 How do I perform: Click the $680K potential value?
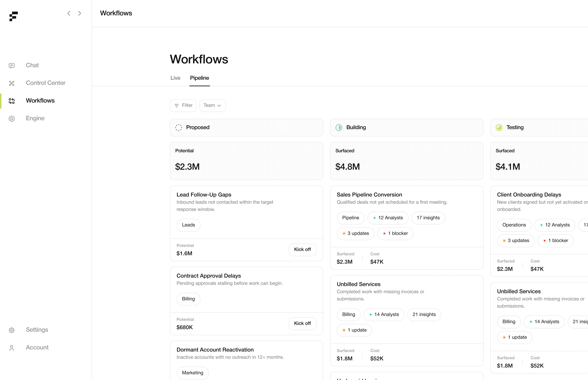(x=184, y=327)
